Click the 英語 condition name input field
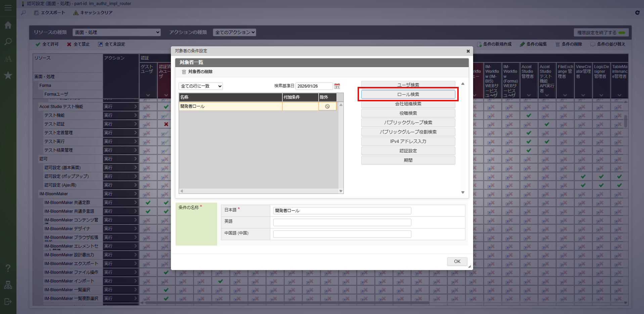Viewport: 644px width, 314px height. (x=342, y=222)
